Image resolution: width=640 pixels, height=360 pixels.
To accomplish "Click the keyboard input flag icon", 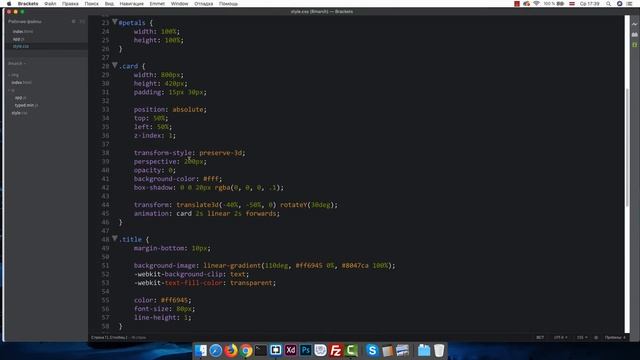I will 572,4.
